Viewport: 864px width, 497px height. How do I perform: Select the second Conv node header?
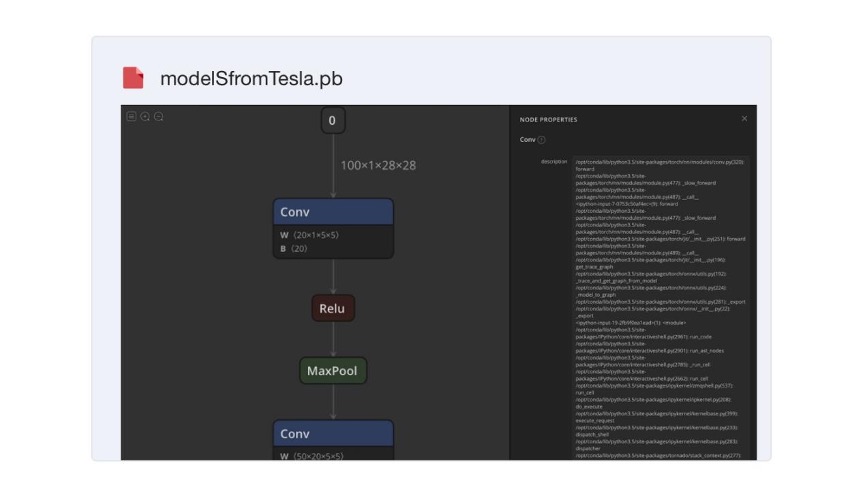[x=333, y=434]
